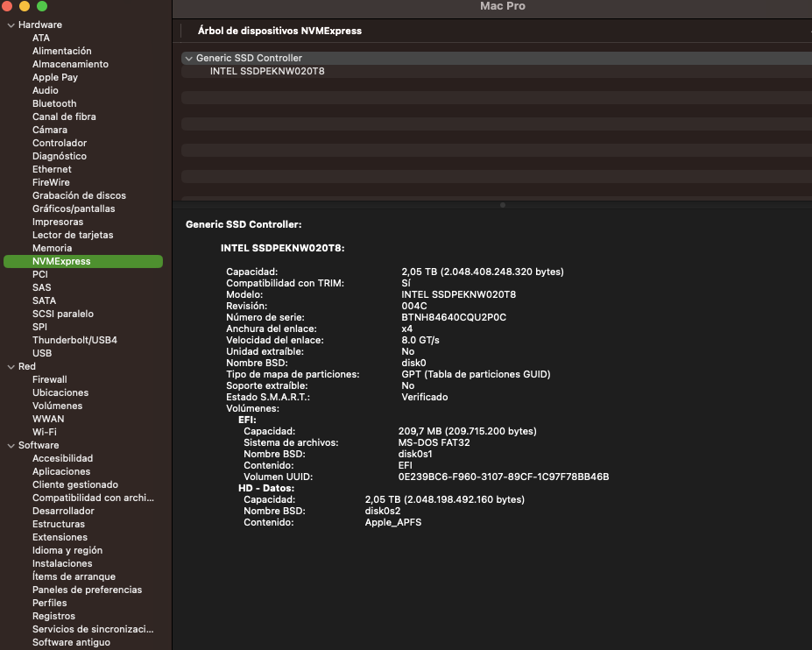812x650 pixels.
Task: Open the SPI category
Action: (x=39, y=327)
